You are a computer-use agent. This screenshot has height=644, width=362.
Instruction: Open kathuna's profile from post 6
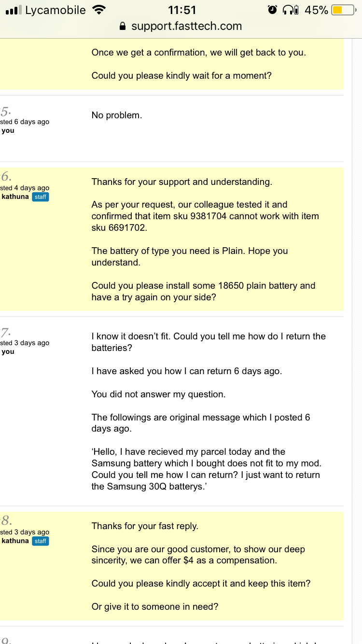tap(15, 196)
